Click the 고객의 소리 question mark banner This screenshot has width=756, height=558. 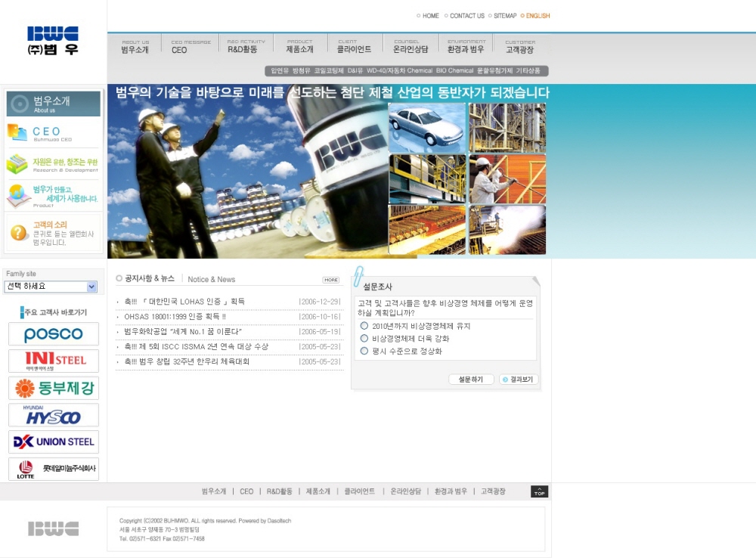53,233
